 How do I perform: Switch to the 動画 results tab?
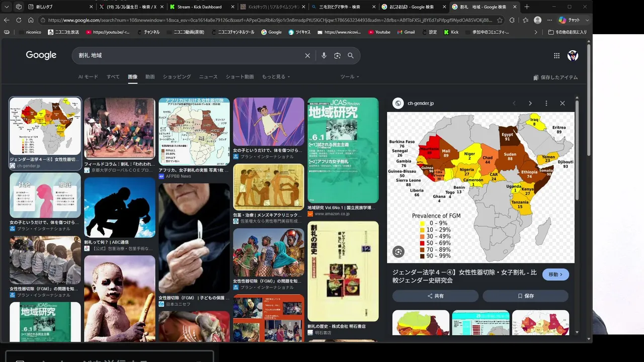[150, 77]
